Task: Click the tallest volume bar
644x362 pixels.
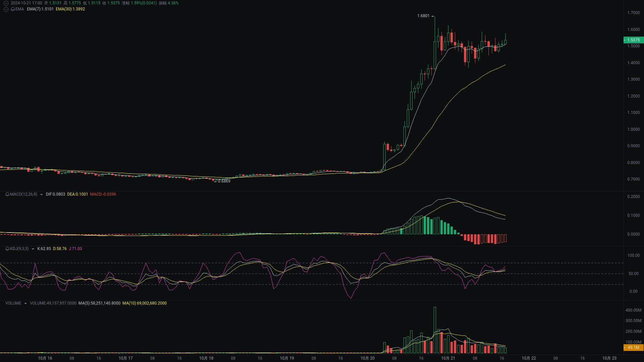Action: [435, 330]
